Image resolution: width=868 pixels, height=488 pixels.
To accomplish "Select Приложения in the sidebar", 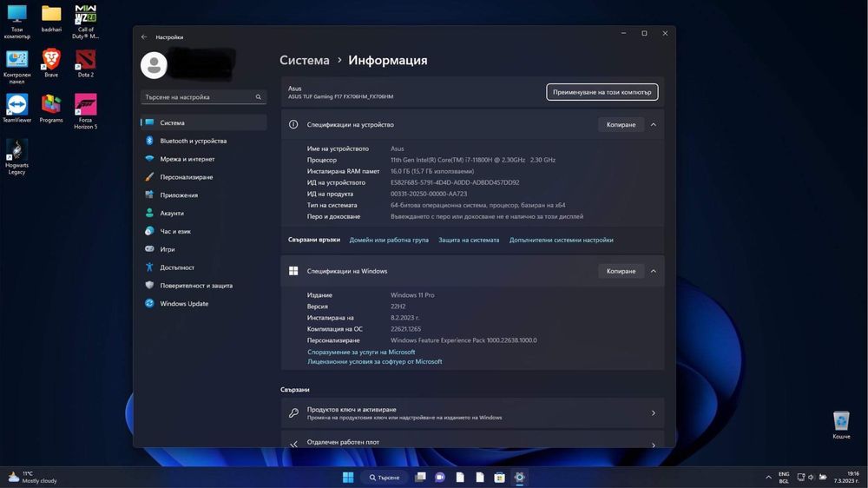I will [203, 195].
